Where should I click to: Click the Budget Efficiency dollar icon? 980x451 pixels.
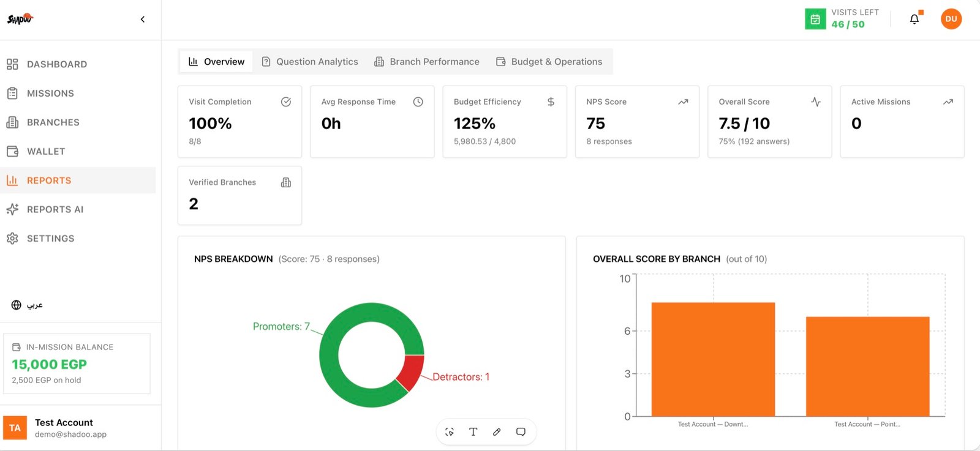click(x=551, y=102)
